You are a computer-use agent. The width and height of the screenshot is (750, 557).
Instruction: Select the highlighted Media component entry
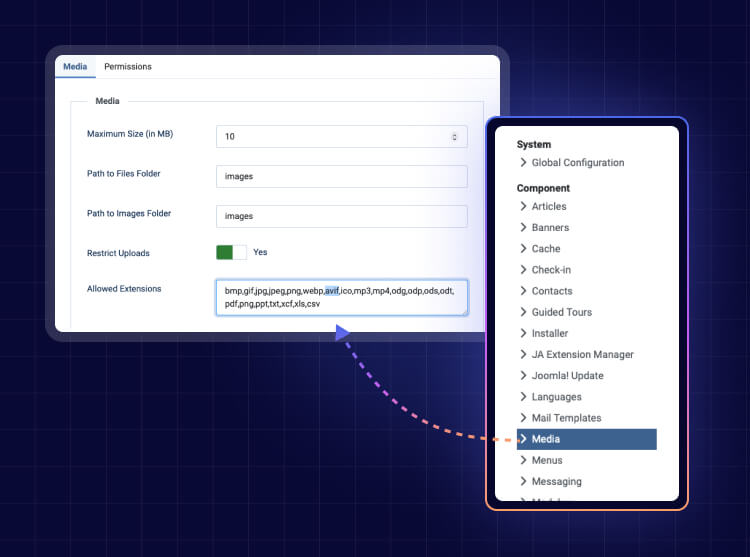tap(586, 439)
